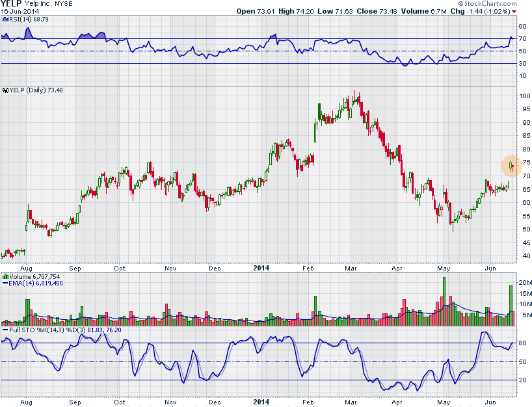
Task: Click the Volume 6.7M header value
Action: click(424, 11)
